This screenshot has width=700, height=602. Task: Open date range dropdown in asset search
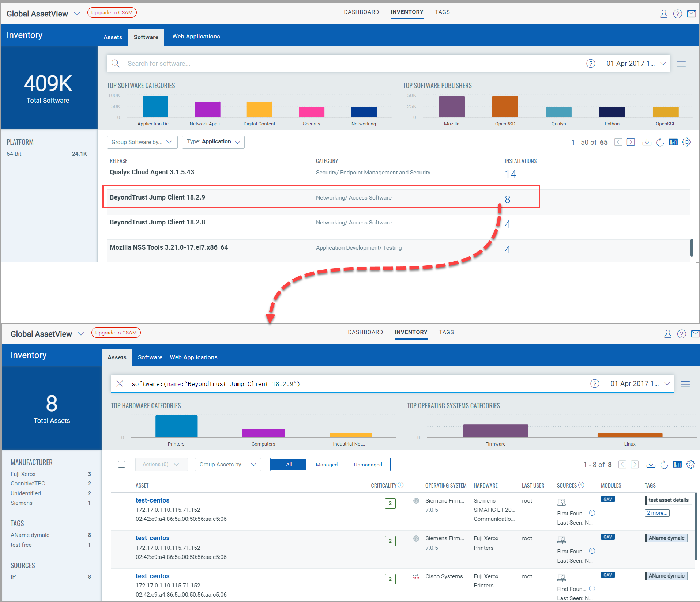[639, 384]
